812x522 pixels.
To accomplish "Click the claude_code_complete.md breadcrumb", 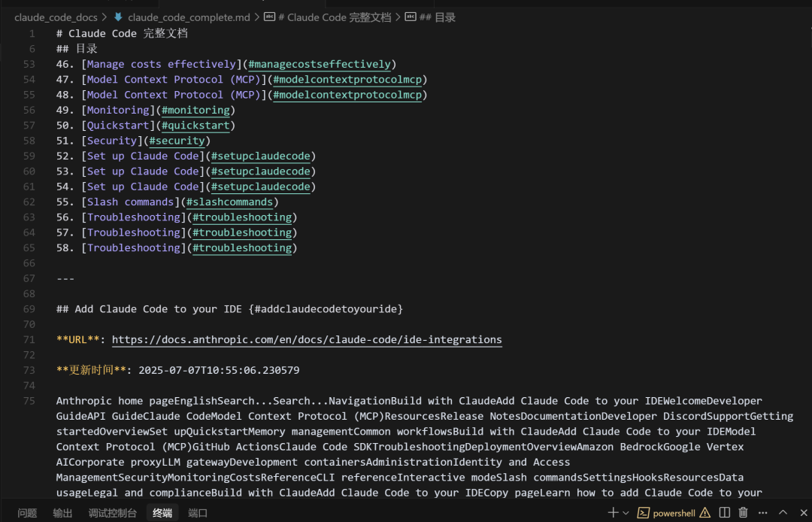I will click(x=189, y=17).
